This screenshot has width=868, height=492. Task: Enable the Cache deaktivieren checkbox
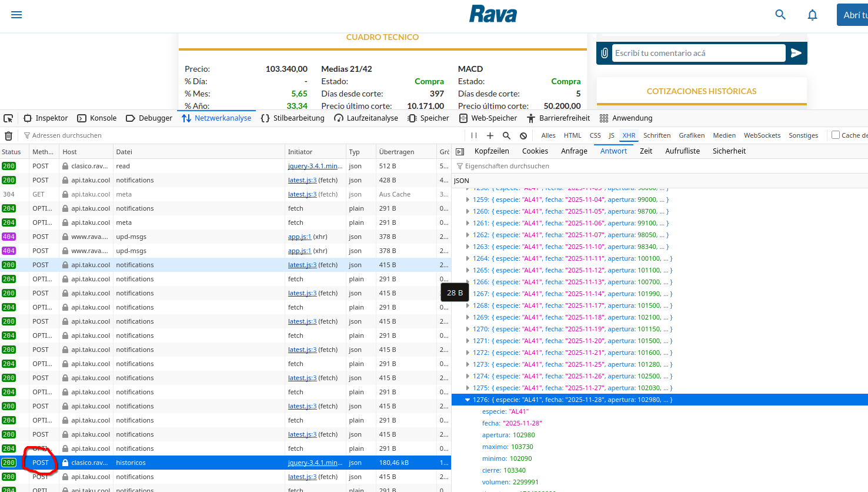835,135
